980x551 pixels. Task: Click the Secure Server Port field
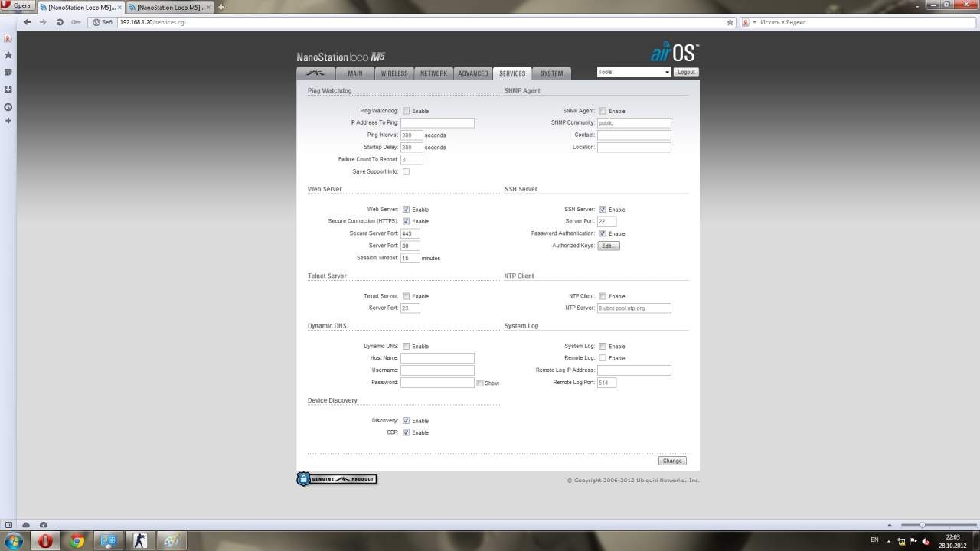click(x=410, y=233)
